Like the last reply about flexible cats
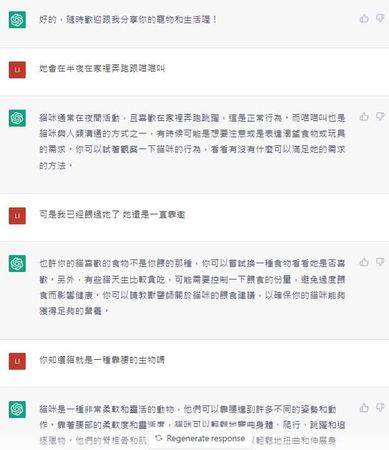Image resolution: width=389 pixels, height=450 pixels. [x=364, y=408]
